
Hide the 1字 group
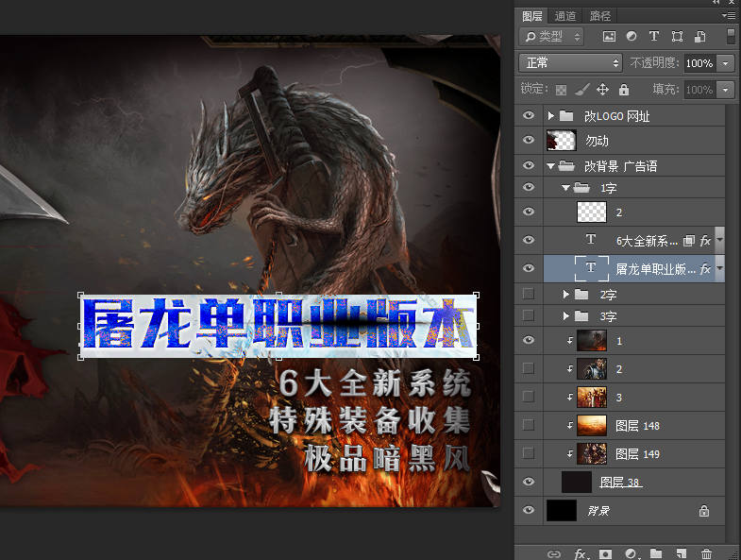pyautogui.click(x=529, y=187)
